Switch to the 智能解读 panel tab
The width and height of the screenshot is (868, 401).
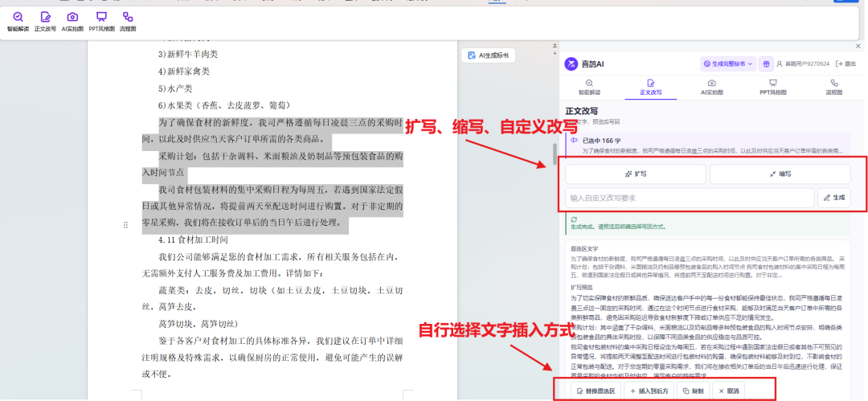point(589,87)
